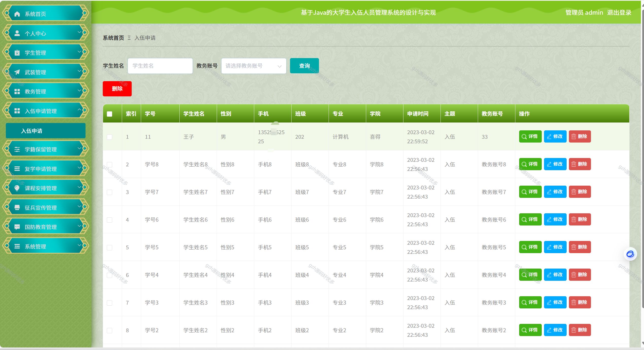The image size is (644, 350).
Task: Click the clipboard icon for 学生管理
Action: coord(17,53)
